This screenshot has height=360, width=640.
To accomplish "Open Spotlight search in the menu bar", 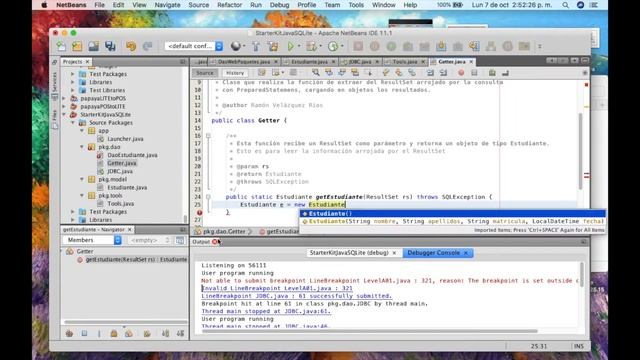I will (565, 5).
